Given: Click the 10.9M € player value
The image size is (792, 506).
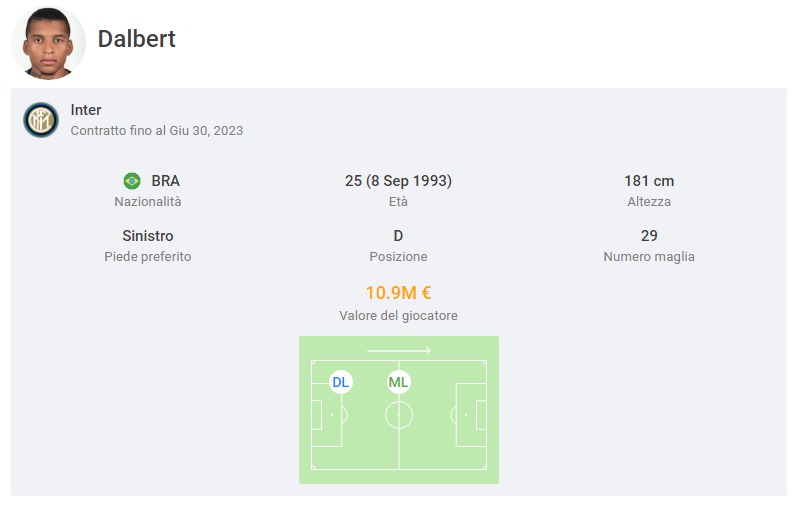Looking at the screenshot, I should click(x=398, y=293).
